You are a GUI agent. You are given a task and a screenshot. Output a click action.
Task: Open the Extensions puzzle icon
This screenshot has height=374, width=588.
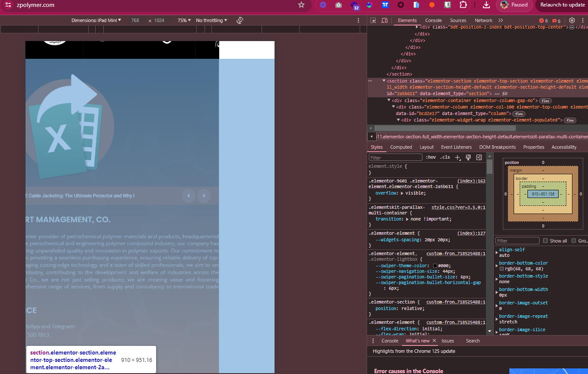pyautogui.click(x=463, y=5)
